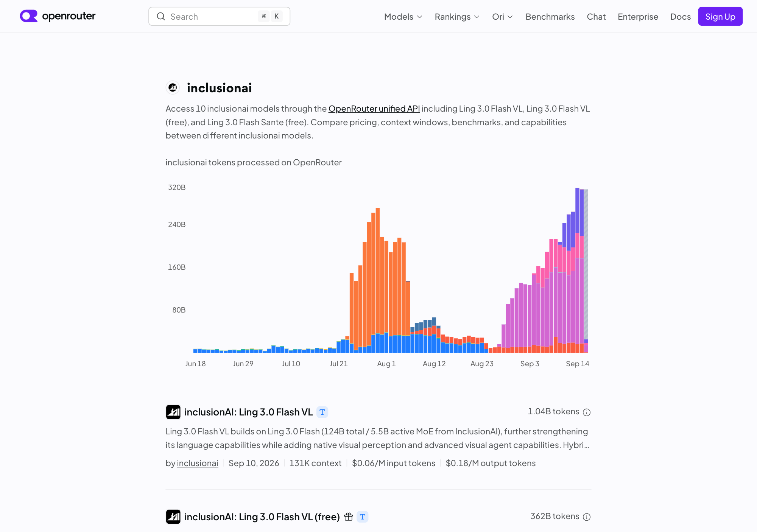Click the '$0.18/M output tokens' text
757x532 pixels.
491,464
